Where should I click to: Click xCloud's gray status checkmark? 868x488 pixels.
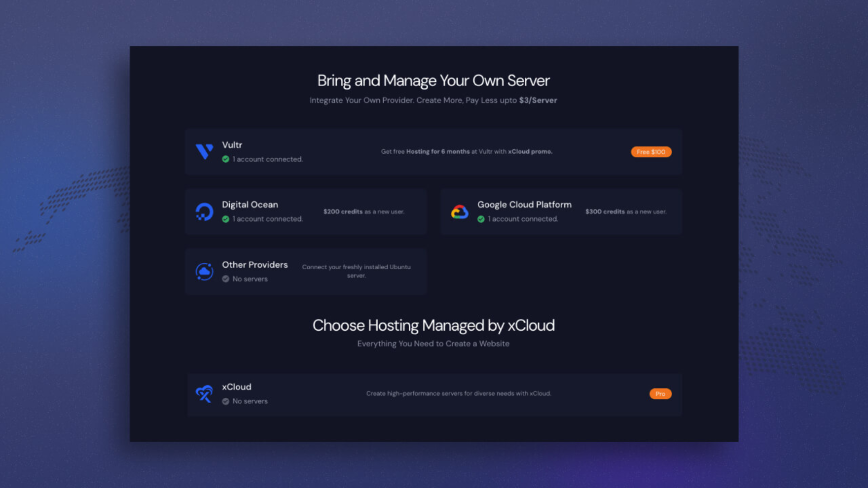click(225, 401)
